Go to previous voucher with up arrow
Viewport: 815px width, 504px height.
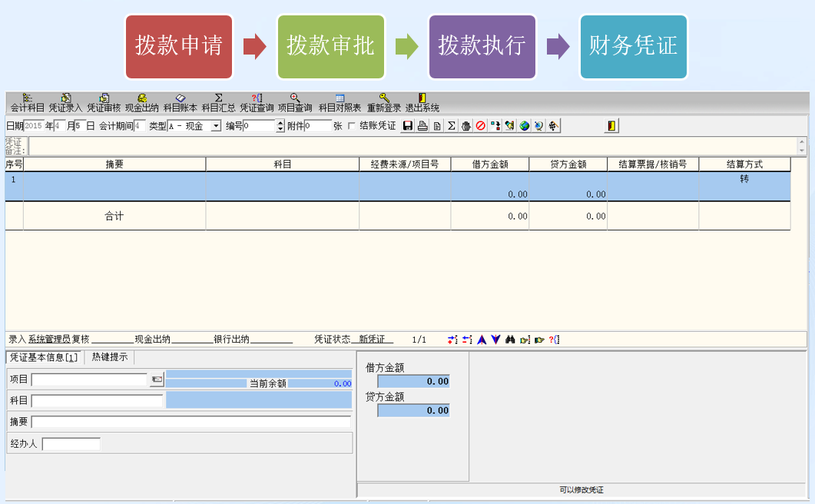pos(482,340)
